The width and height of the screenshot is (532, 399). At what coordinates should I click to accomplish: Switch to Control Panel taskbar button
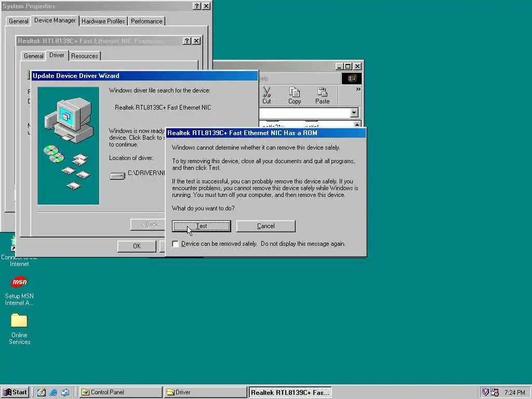point(121,392)
